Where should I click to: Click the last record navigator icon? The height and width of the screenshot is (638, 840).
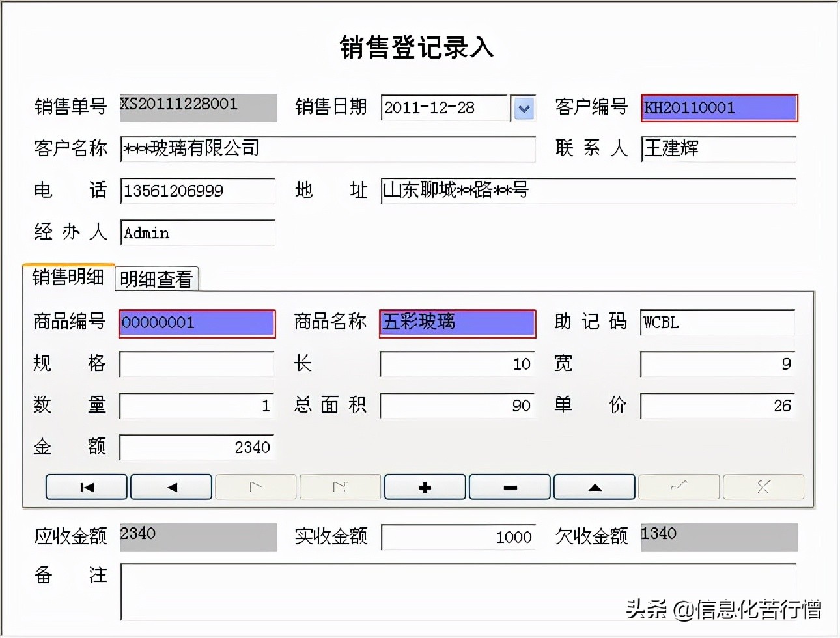[340, 486]
